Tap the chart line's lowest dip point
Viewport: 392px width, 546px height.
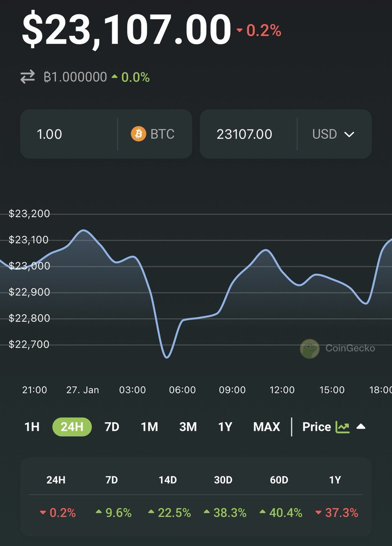pos(166,357)
